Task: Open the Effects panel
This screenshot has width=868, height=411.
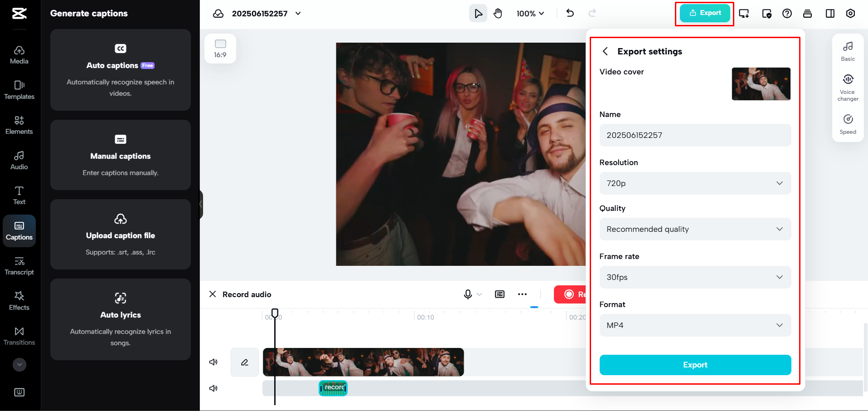Action: pos(19,301)
